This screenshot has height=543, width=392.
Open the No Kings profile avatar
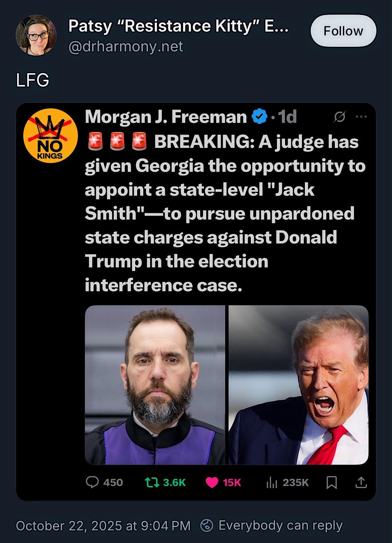(50, 136)
